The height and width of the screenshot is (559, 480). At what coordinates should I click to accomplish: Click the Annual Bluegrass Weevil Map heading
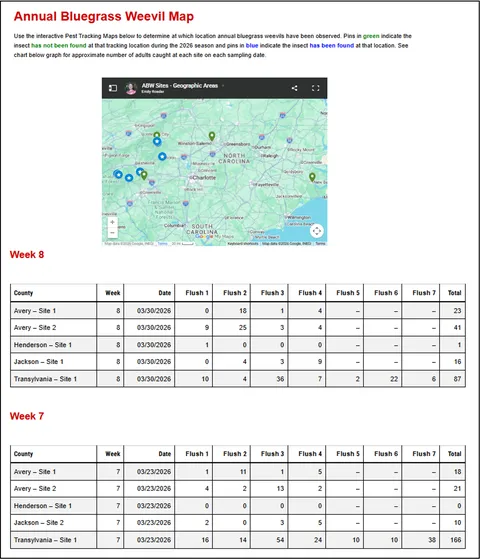tap(104, 16)
